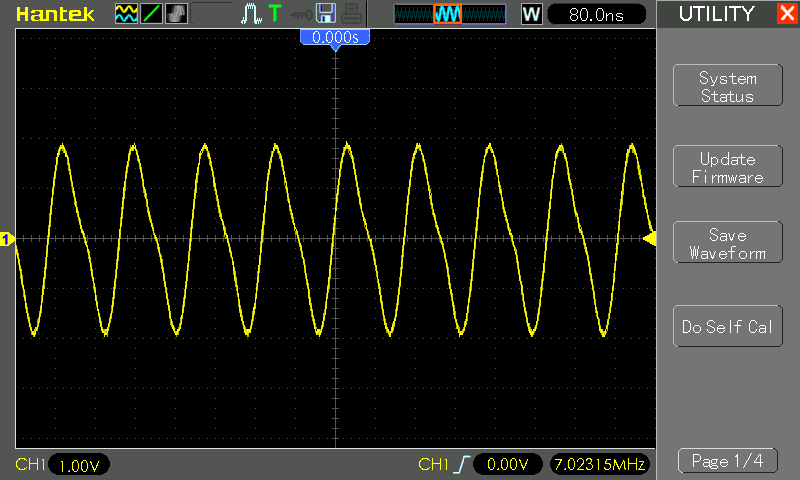The image size is (800, 480).
Task: Click the yellow trigger level arrow marker
Action: tap(649, 239)
